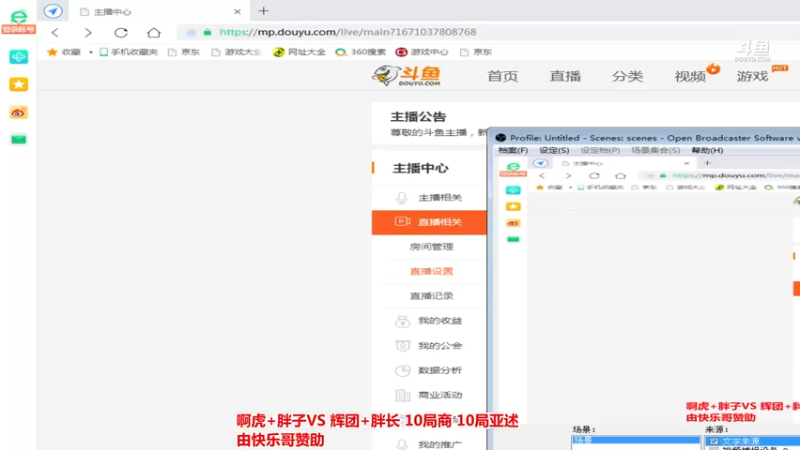
Task: Toggle 文字来源 source visibility checkbox
Action: [714, 441]
